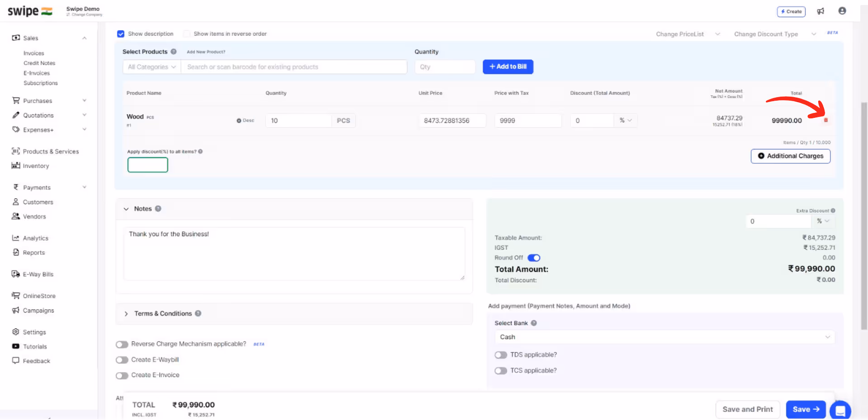Screen dimensions: 868x420
Task: Open announcements megaphone icon in header
Action: 821,11
